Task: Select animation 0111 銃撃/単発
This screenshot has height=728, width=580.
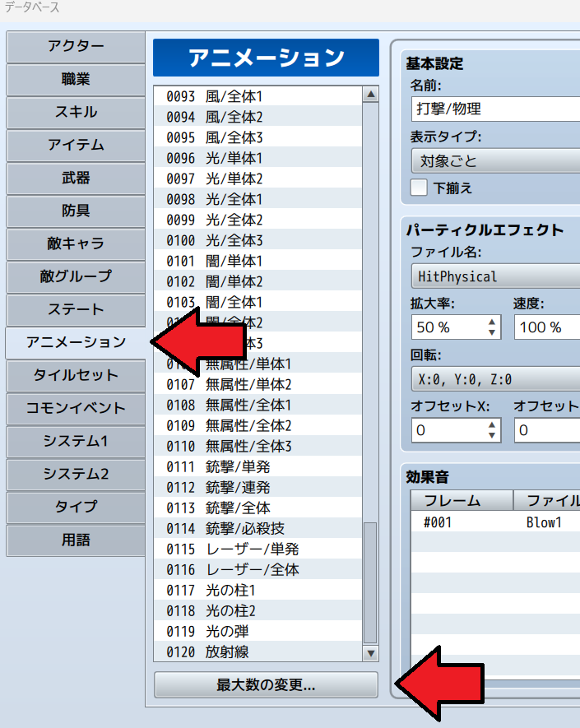Action: pyautogui.click(x=258, y=466)
